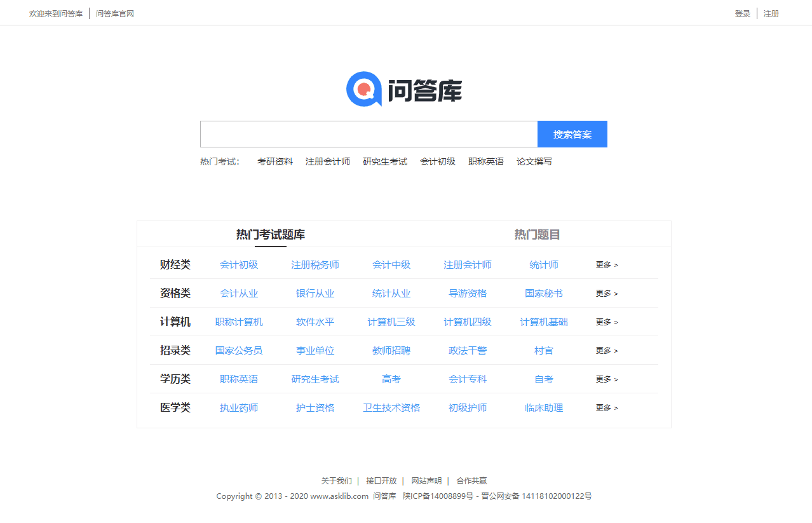Click the 关于我们 footer link
The width and height of the screenshot is (812, 523).
coord(337,480)
